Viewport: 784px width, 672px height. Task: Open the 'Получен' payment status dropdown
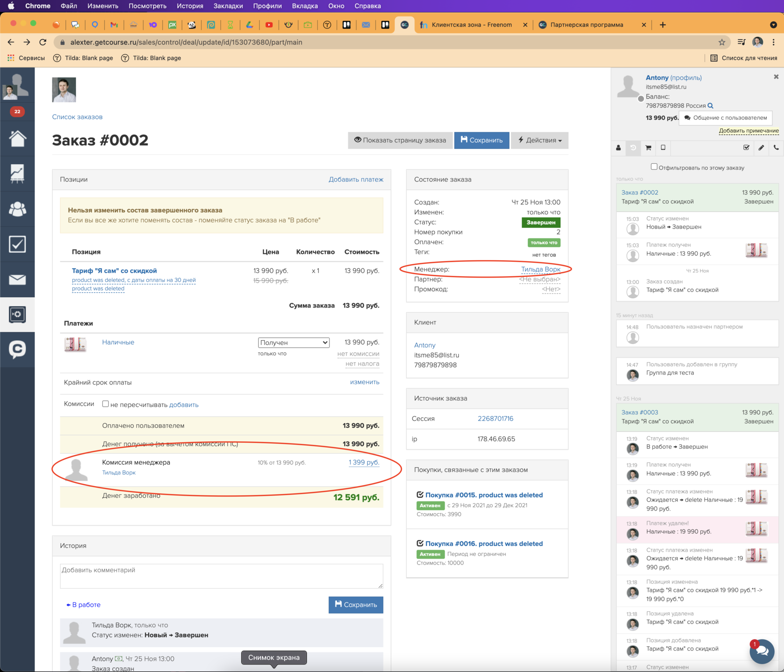pos(294,343)
